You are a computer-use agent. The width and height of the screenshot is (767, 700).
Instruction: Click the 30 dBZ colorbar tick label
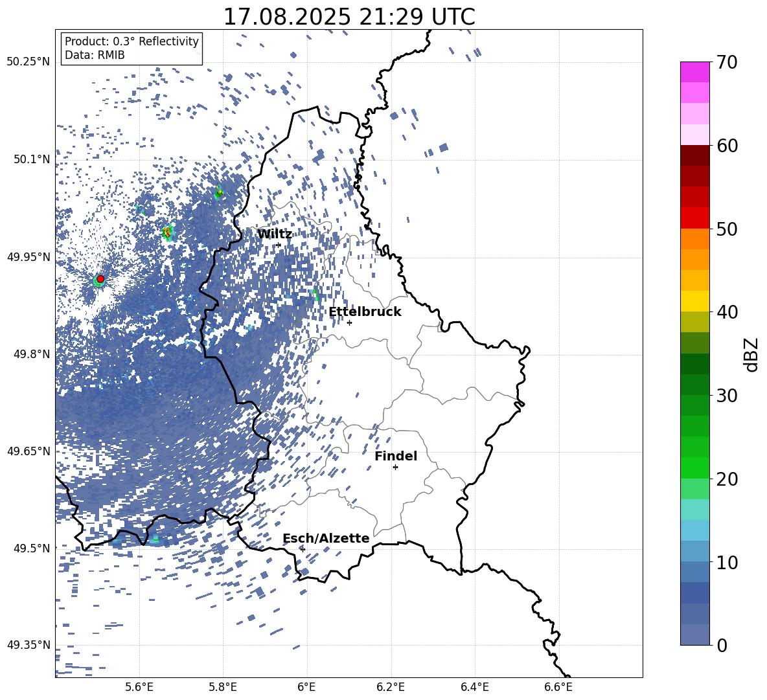[726, 396]
